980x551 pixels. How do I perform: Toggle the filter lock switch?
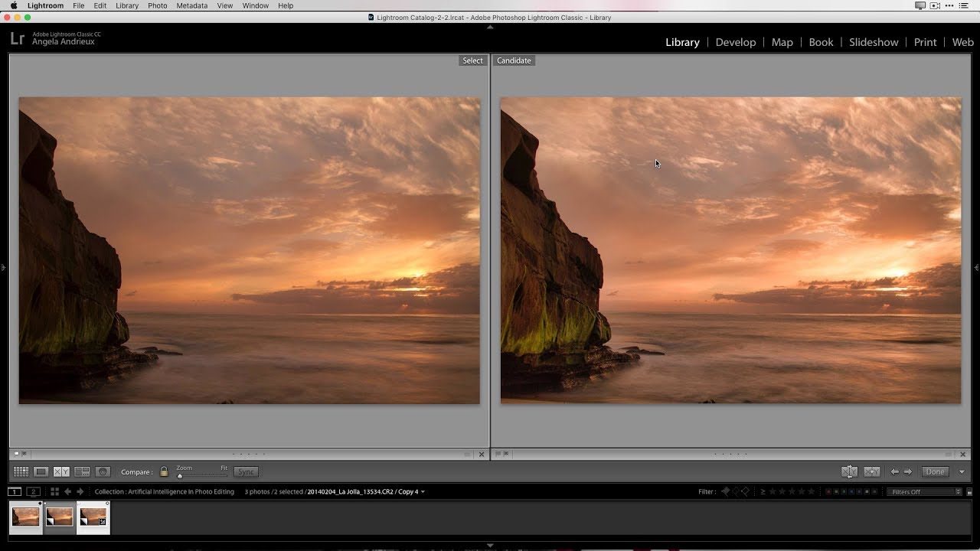tap(969, 492)
